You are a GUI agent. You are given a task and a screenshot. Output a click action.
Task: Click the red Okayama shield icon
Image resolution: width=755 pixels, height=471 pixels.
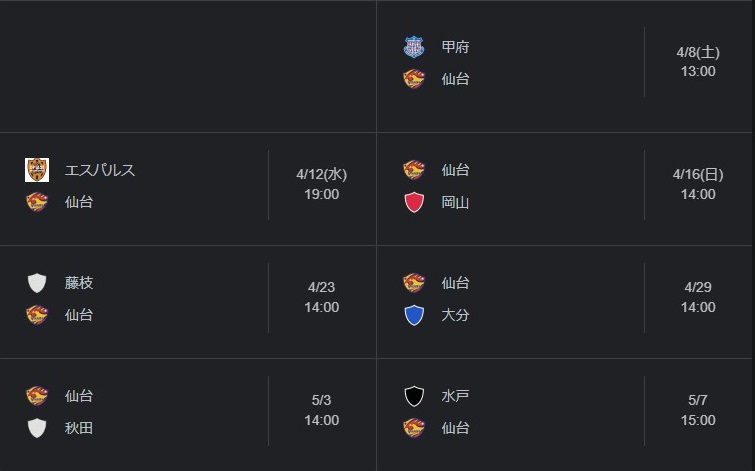[x=414, y=202]
